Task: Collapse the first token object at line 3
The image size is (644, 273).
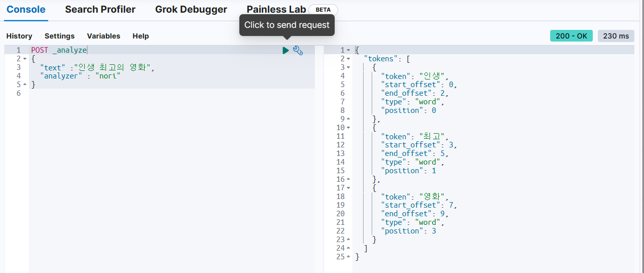Action: (348, 67)
